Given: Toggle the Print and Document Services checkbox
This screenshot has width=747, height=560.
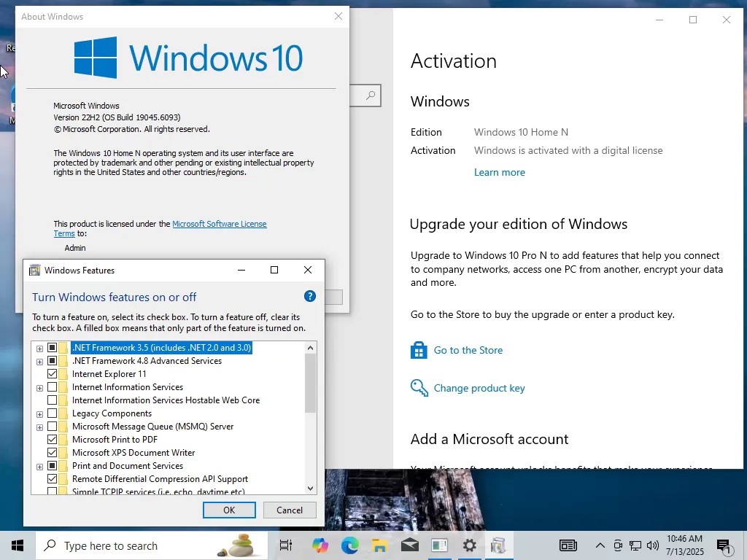Looking at the screenshot, I should 52,466.
